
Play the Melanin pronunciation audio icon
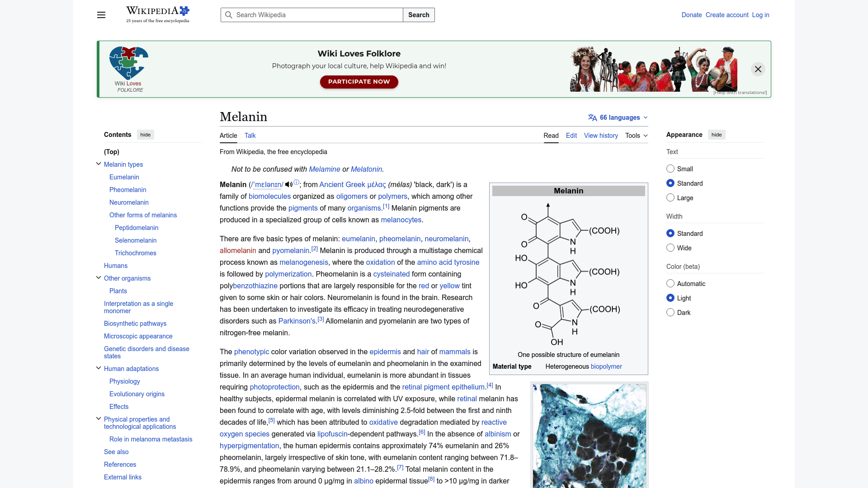click(x=288, y=185)
